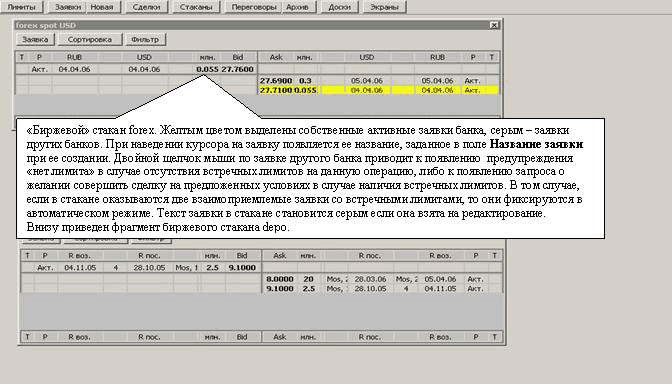The width and height of the screenshot is (672, 384).
Task: Click the 2.5 volume in the 9.1000 ask row
Action: 309,288
